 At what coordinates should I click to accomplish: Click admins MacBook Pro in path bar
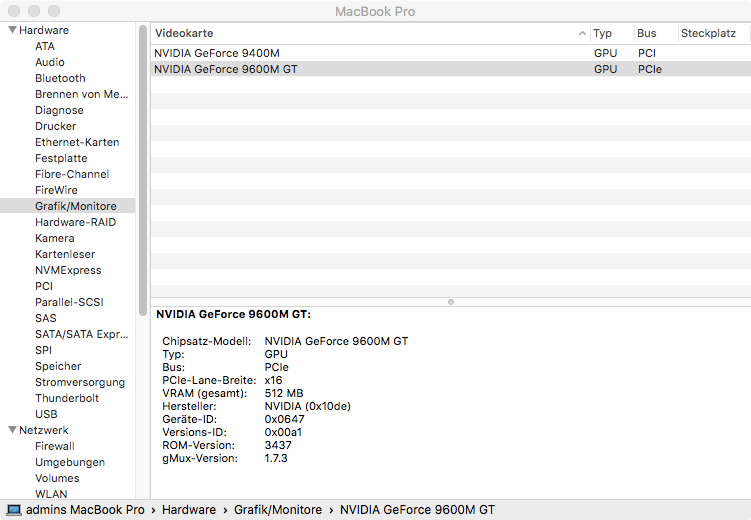click(85, 510)
